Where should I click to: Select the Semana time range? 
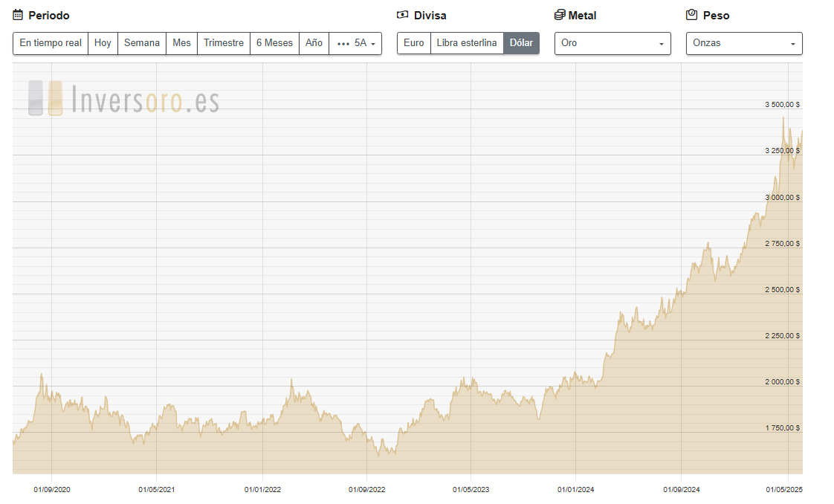(x=141, y=43)
